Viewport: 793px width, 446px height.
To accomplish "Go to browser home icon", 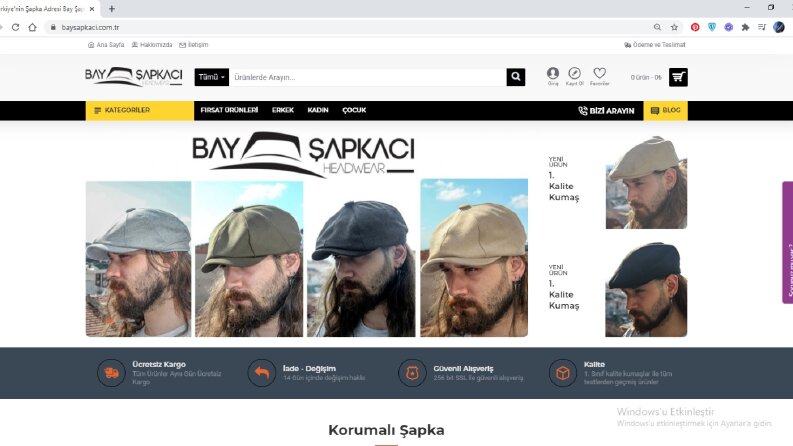I will point(32,27).
